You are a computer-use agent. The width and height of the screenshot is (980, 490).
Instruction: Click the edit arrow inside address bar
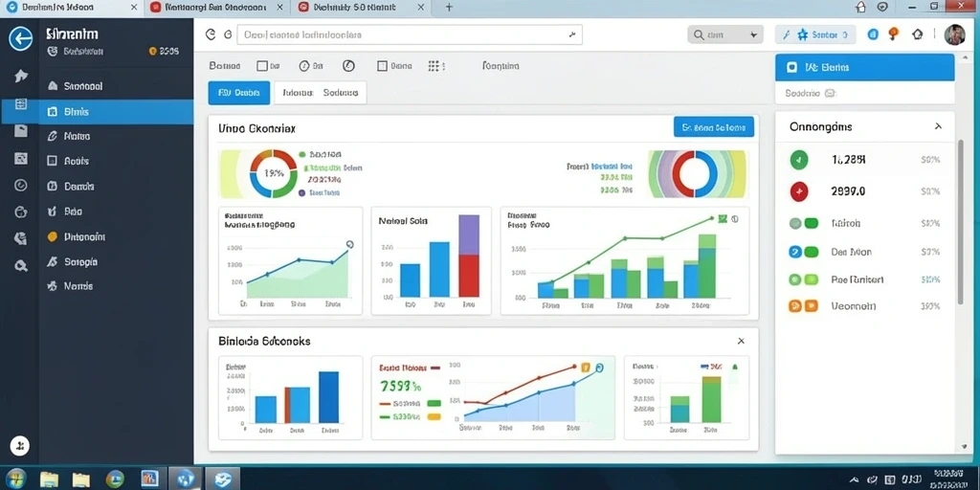tap(572, 35)
